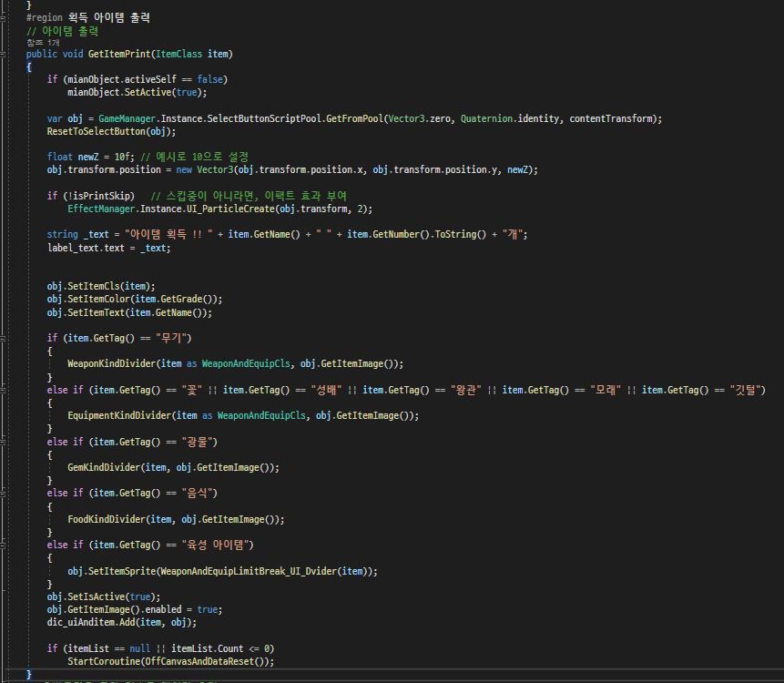Click the string literal "깃털"
Viewport: 784px width, 683px height.
(x=745, y=390)
